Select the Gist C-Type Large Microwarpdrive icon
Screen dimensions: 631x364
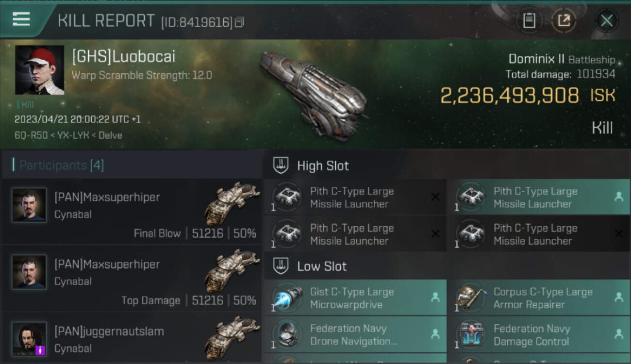pyautogui.click(x=287, y=298)
